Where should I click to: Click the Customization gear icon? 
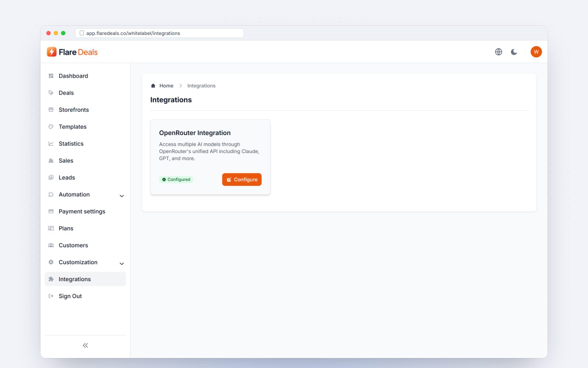51,262
